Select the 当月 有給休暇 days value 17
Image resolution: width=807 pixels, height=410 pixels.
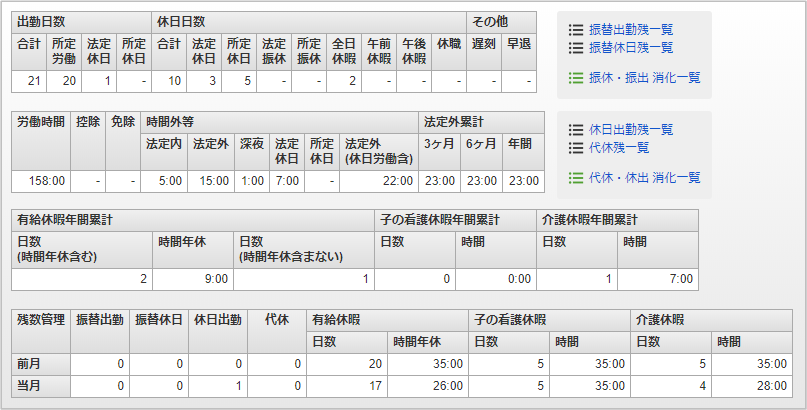point(346,386)
